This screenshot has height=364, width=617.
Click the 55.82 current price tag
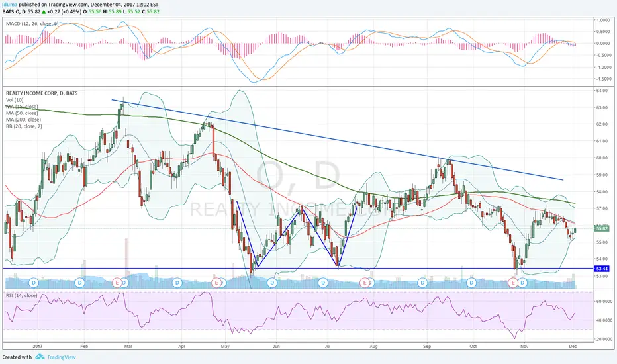click(x=602, y=228)
